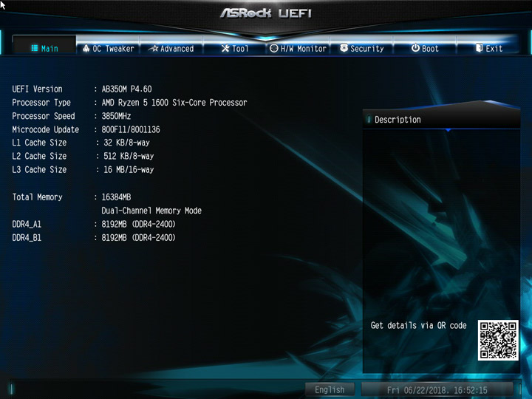Screen dimensions: 532x399
Task: Click AMD Ryzen 5 1600 Six-Core Processor text
Action: [174, 103]
